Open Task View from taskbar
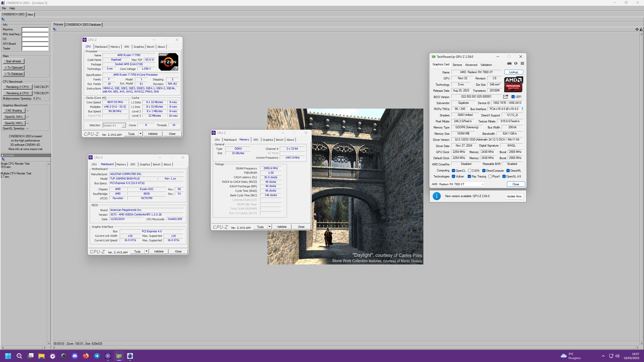Viewport: 644px width, 362px height. (x=30, y=356)
